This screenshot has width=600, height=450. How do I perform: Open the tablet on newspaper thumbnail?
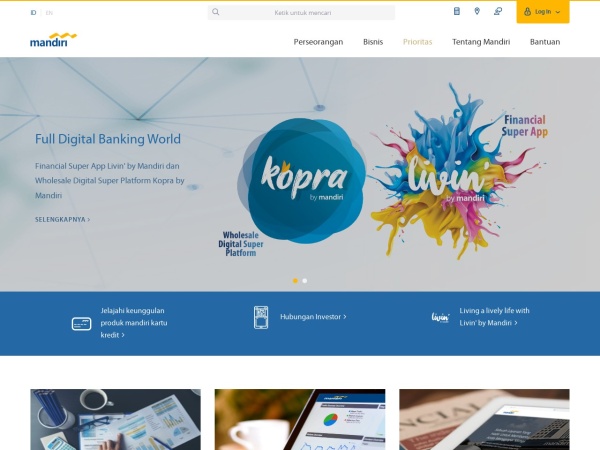[x=484, y=419]
